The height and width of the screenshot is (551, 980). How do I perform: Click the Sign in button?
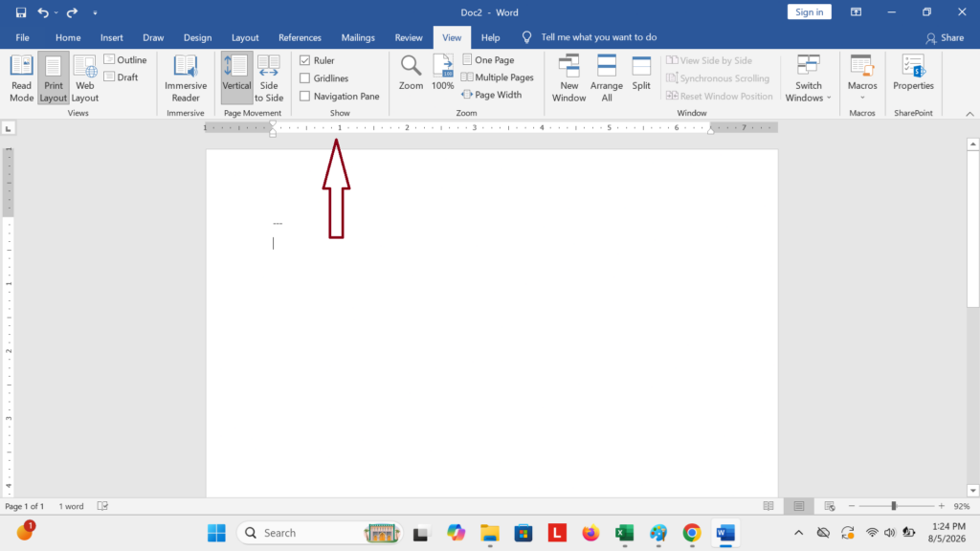[809, 11]
